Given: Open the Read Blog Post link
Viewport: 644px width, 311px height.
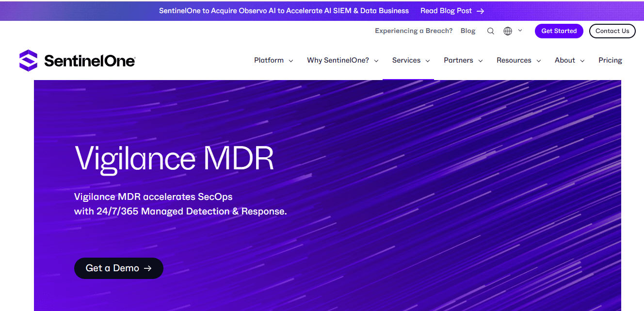Looking at the screenshot, I should click(452, 11).
